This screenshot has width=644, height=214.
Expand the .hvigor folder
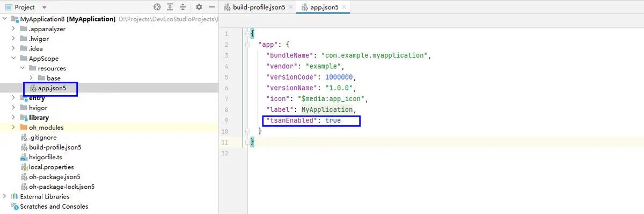tap(14, 39)
